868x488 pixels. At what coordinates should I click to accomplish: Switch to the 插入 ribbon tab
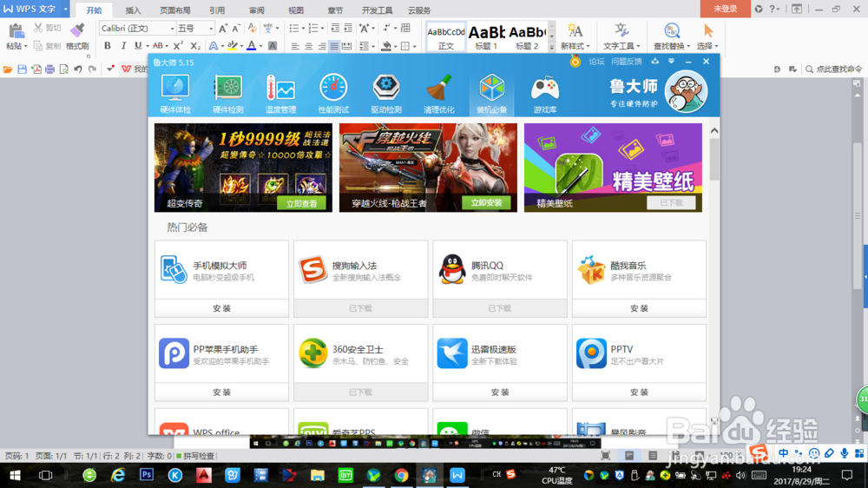point(133,10)
